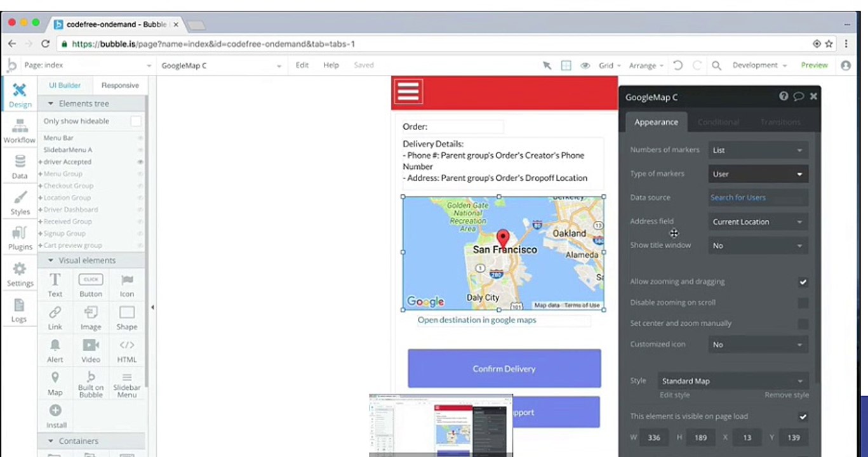Screen dimensions: 868x457
Task: Select the Slidebar Menu element
Action: [x=127, y=385]
